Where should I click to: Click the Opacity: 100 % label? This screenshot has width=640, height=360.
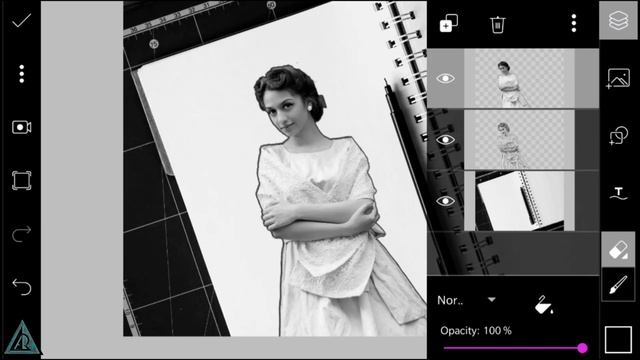[476, 331]
